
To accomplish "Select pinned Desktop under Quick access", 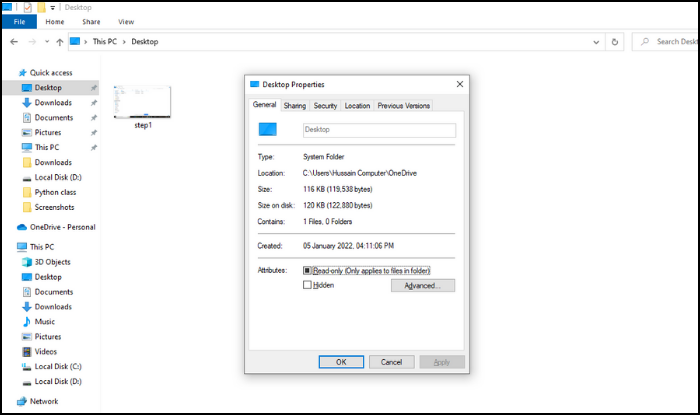I will tap(48, 88).
